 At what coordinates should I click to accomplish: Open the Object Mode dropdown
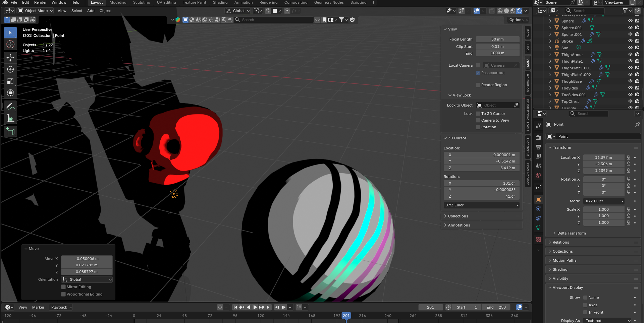click(x=36, y=11)
